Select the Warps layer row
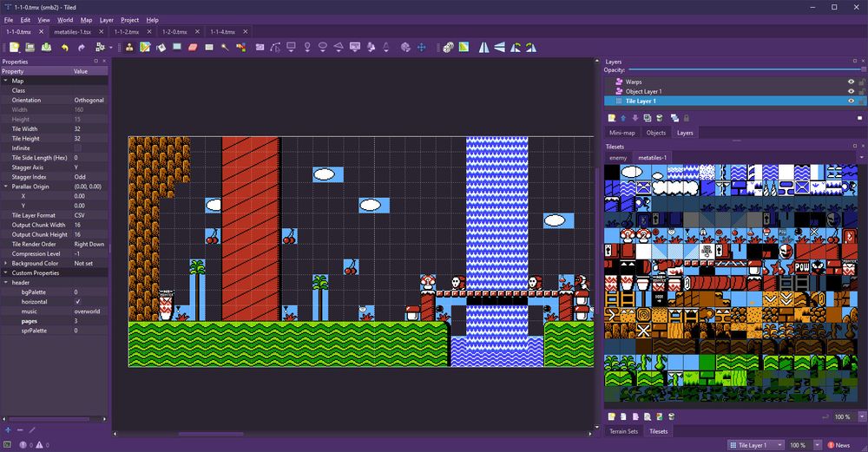 (734, 82)
